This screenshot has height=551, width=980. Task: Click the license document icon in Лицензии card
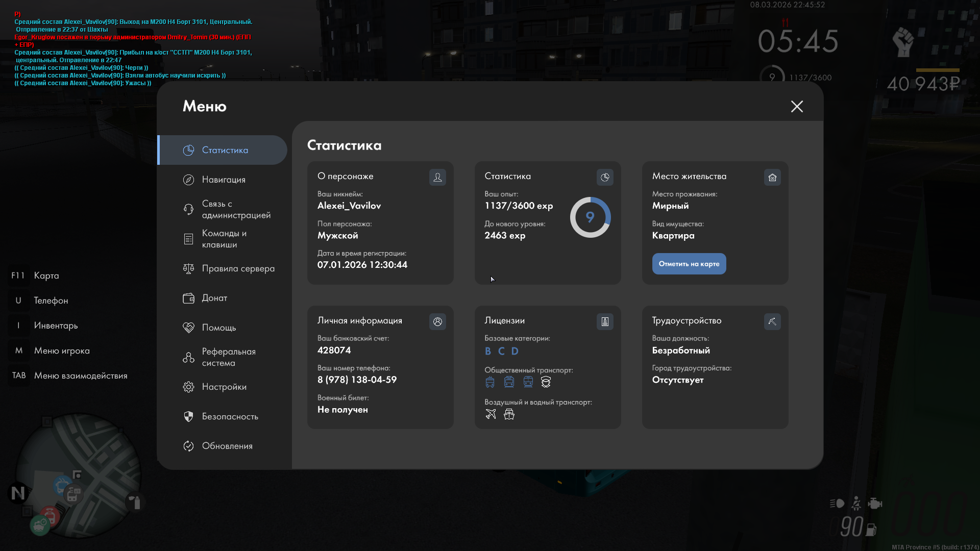[605, 321]
